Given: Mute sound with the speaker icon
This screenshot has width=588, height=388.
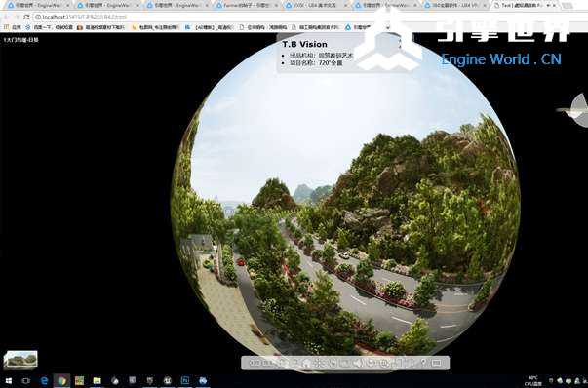Looking at the screenshot, I should pyautogui.click(x=358, y=363).
